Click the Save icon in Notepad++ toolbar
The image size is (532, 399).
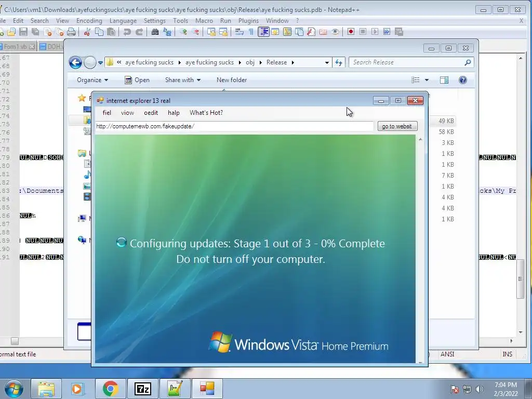pyautogui.click(x=23, y=32)
